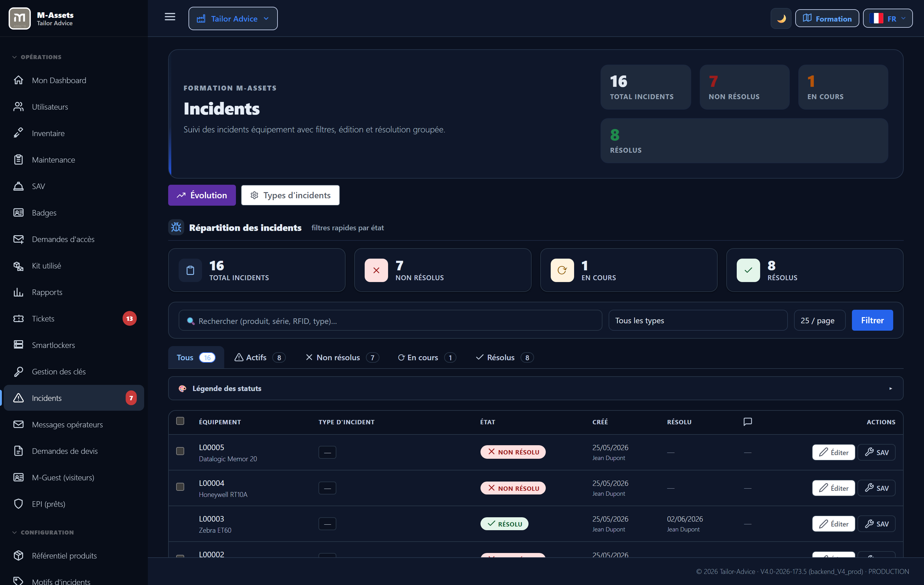Open the Tailor Advice site selector dropdown
This screenshot has width=924, height=585.
point(233,18)
